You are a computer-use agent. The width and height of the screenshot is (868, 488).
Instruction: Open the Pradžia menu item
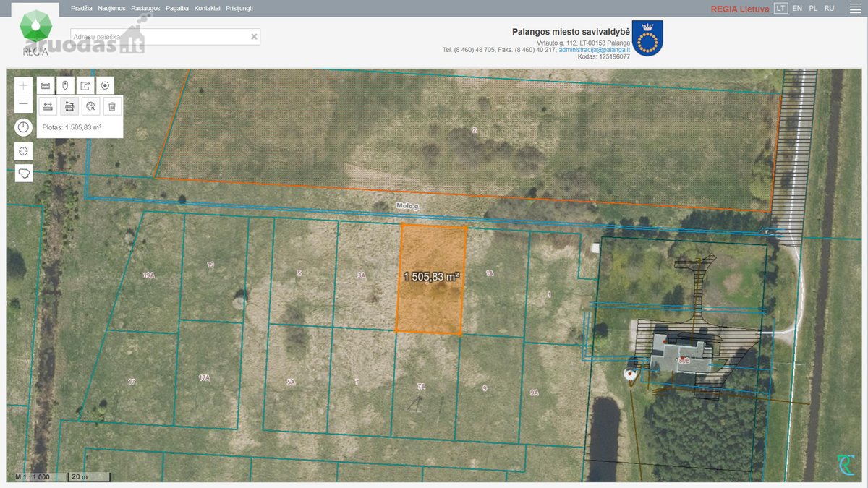pos(82,8)
